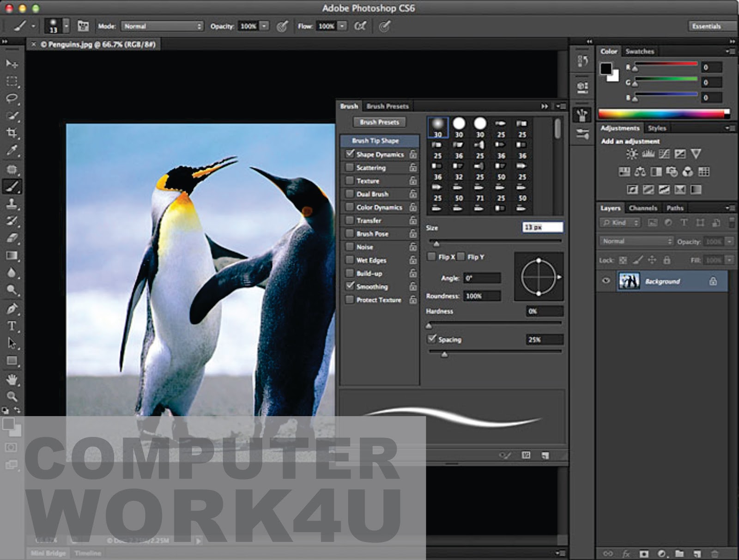The width and height of the screenshot is (739, 560).
Task: Switch to the Paths tab
Action: [x=675, y=208]
